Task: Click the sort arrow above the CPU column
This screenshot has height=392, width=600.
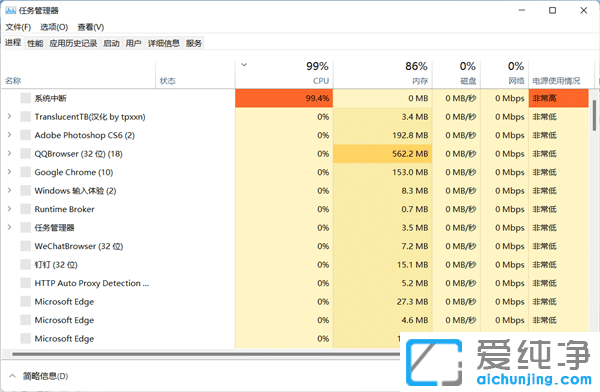Action: pos(244,65)
